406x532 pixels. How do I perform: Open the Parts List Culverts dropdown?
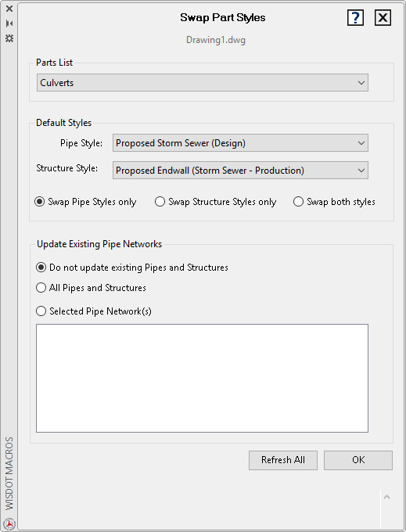point(202,83)
